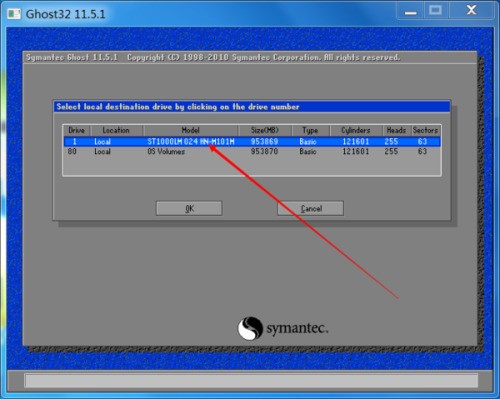
Task: Click the 953869 size value of drive 1
Action: 264,142
